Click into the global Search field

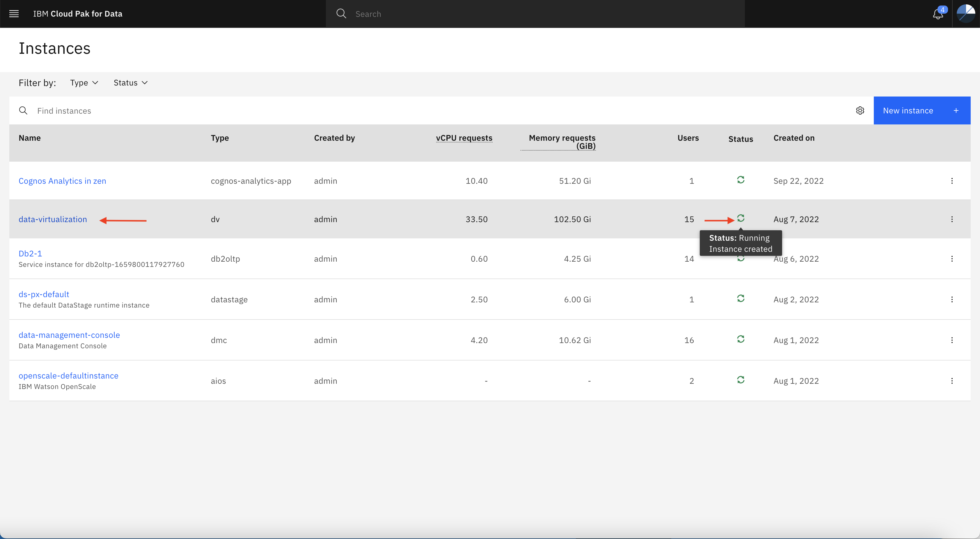(x=535, y=14)
